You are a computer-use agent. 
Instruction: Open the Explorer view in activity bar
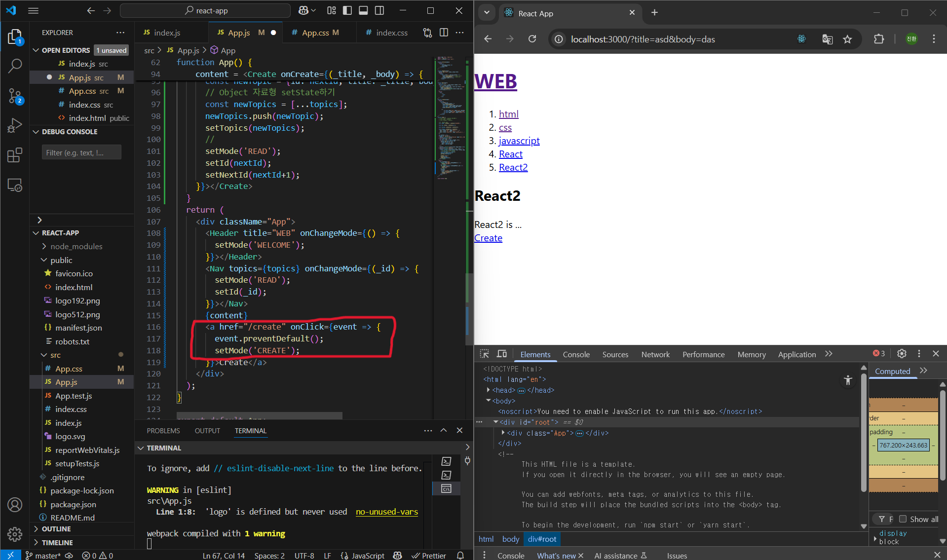click(15, 37)
